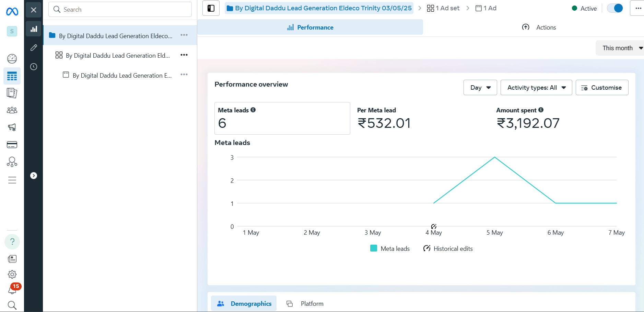Click the 7 May axis label
The width and height of the screenshot is (644, 312).
tap(617, 233)
